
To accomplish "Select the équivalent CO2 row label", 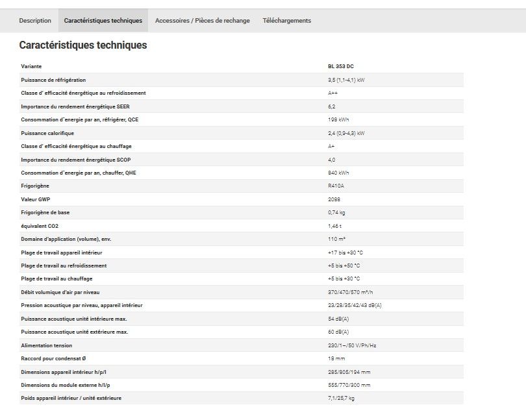I will pos(40,226).
